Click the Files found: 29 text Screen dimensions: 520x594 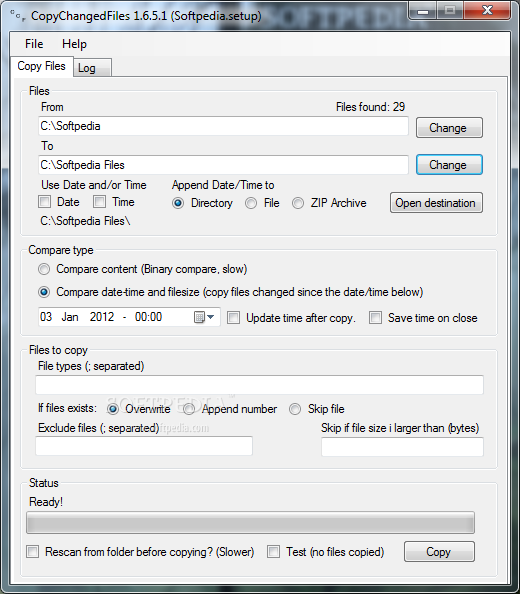point(370,107)
